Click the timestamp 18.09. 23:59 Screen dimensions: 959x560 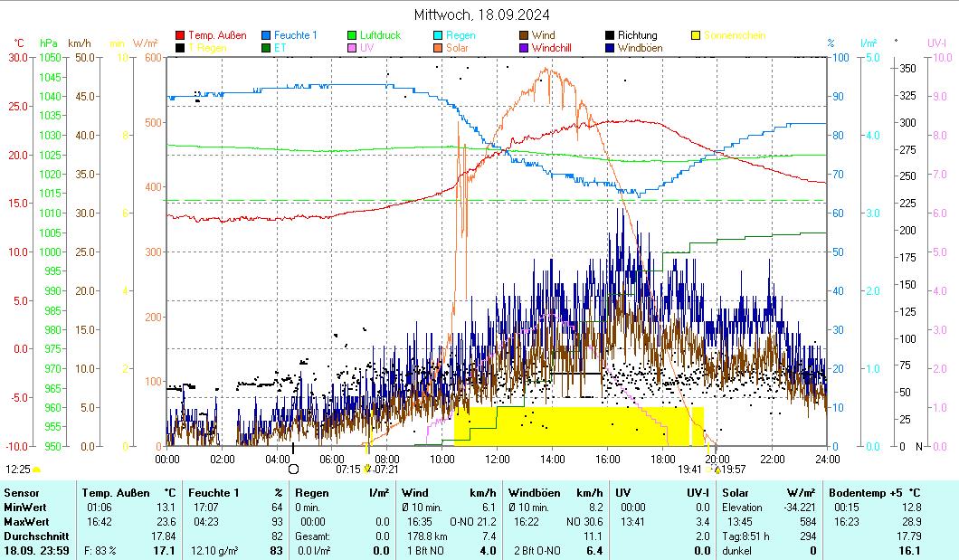(36, 551)
